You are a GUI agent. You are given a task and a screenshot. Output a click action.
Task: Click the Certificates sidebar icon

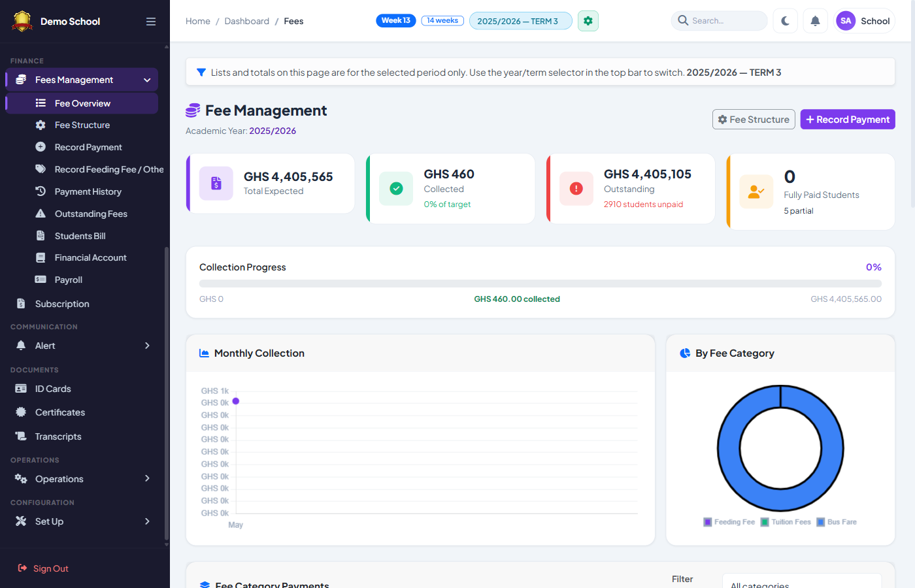[x=21, y=412]
